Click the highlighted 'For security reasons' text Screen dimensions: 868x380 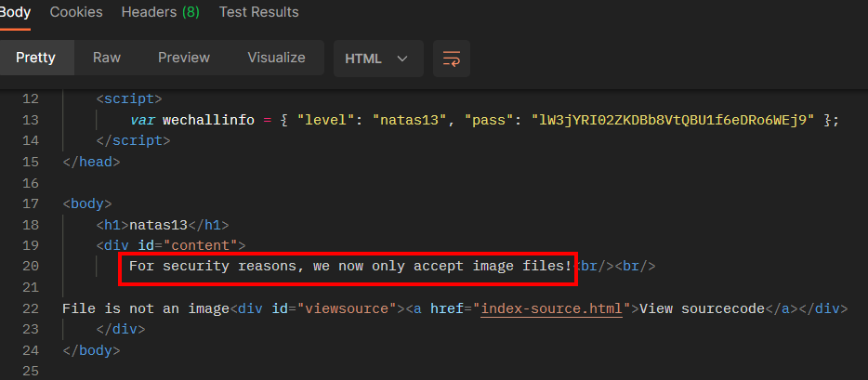click(x=349, y=267)
